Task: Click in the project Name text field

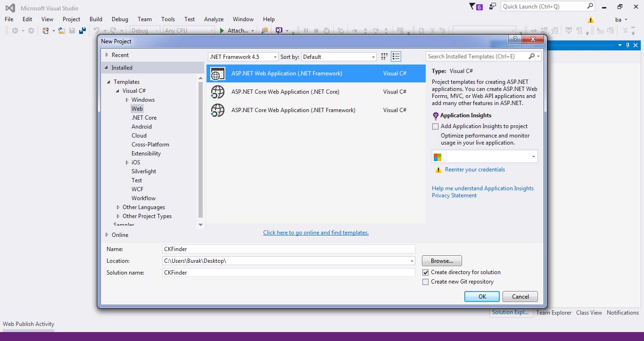Action: point(288,249)
